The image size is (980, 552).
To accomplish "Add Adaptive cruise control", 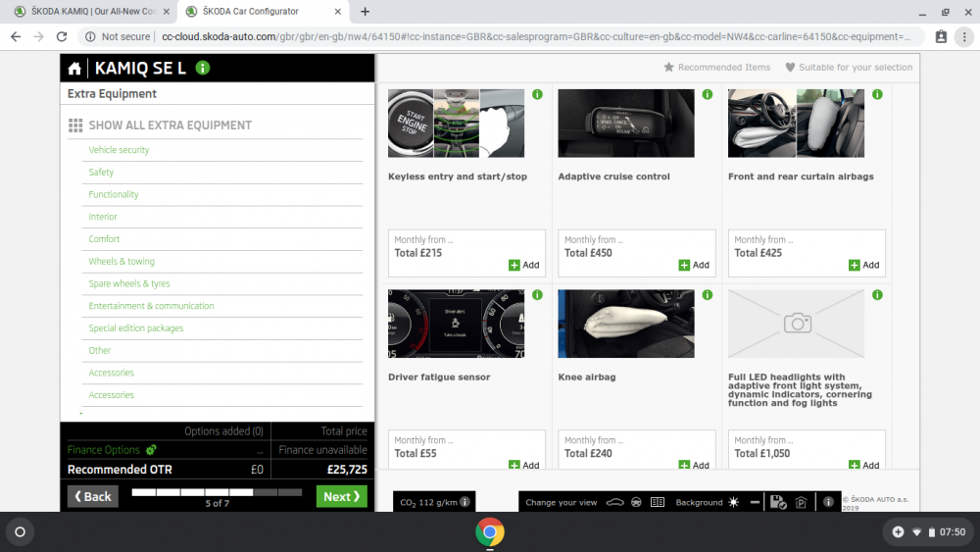I will [694, 265].
